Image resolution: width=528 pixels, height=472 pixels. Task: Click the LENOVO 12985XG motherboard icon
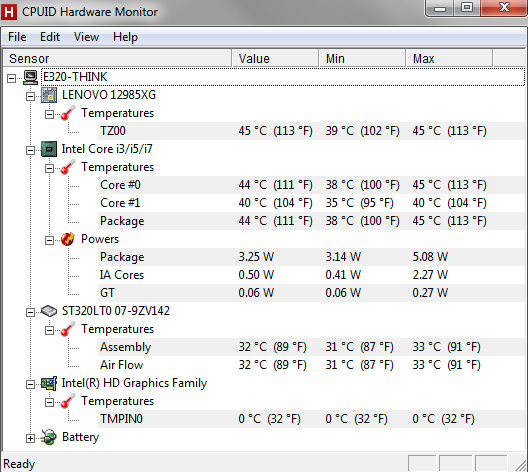point(49,95)
